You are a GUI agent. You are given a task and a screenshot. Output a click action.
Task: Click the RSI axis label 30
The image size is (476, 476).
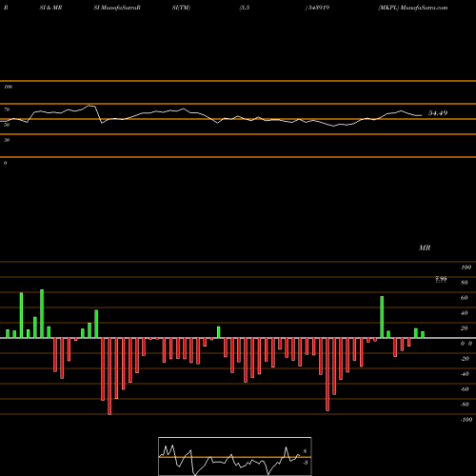pyautogui.click(x=7, y=140)
